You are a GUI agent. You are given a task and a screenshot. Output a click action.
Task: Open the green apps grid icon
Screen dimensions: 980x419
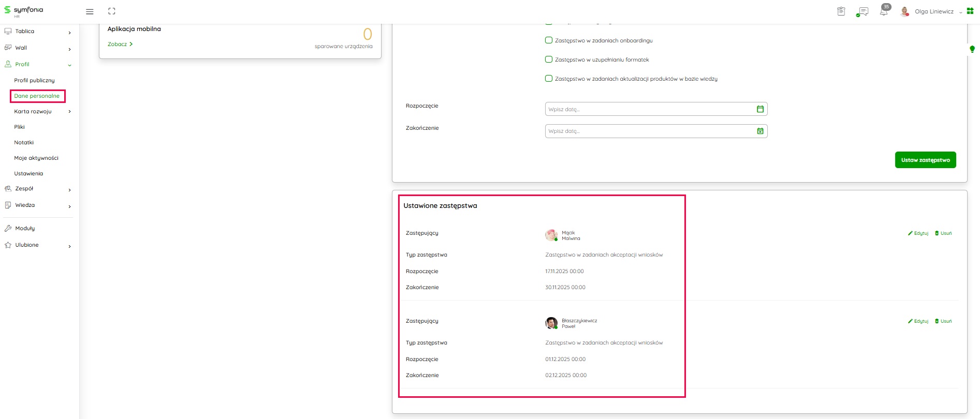point(970,11)
